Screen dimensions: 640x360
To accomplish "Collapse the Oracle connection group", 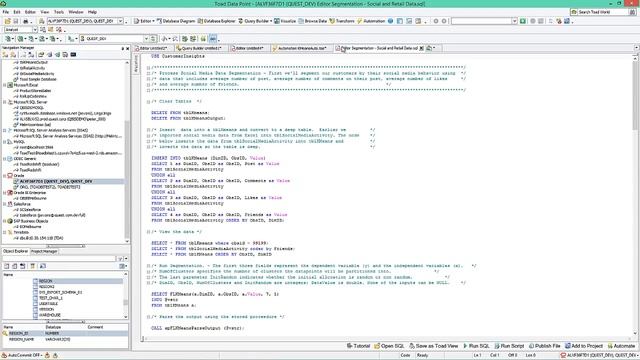I will [x=4, y=176].
